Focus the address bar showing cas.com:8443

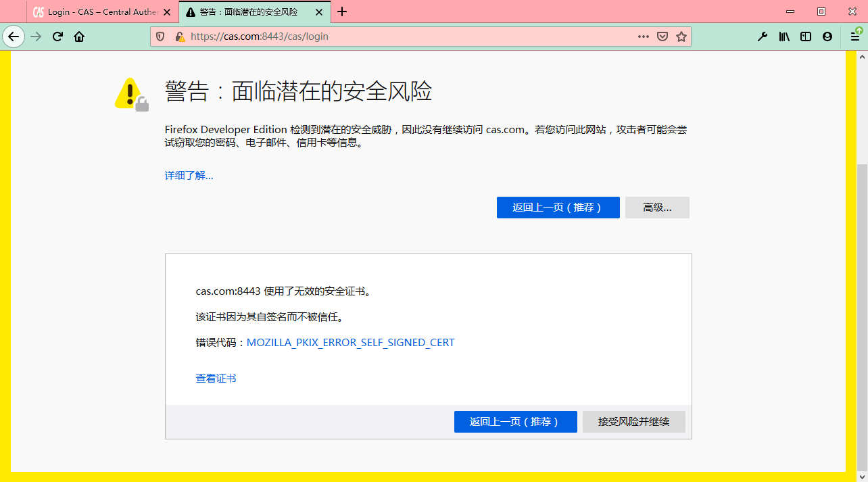click(406, 37)
